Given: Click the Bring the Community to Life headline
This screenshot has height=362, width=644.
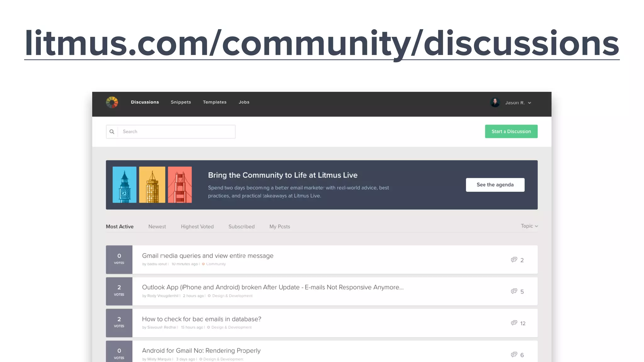Looking at the screenshot, I should click(283, 175).
